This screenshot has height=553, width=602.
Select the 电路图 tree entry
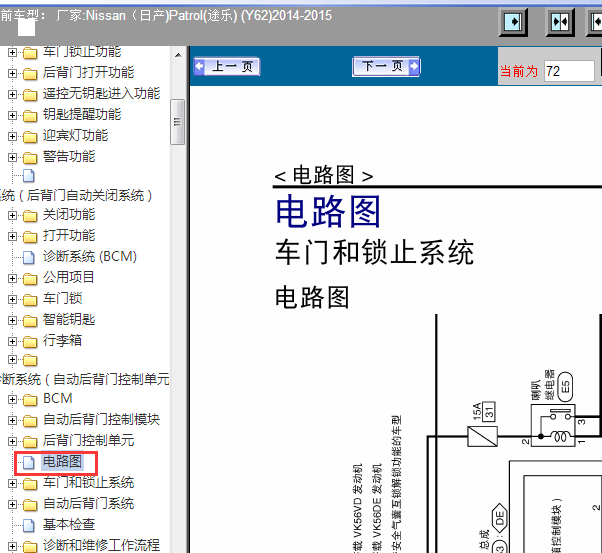click(x=62, y=462)
